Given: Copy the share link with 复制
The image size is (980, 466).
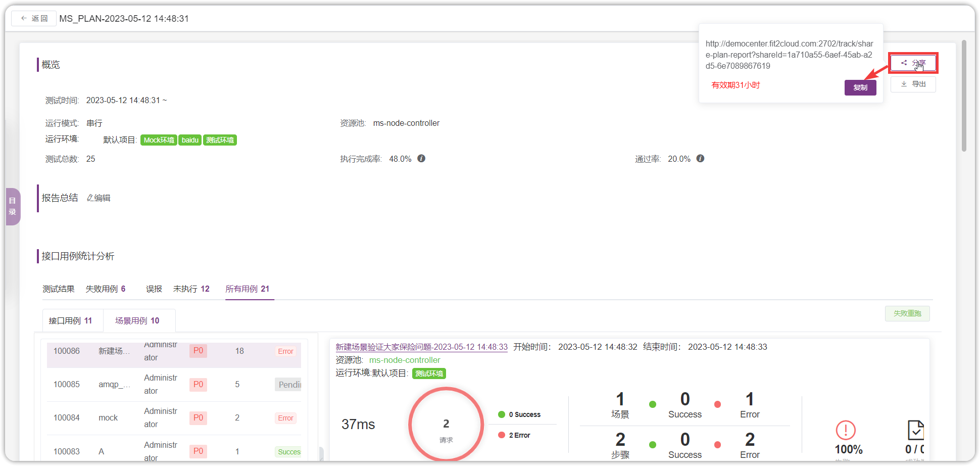Looking at the screenshot, I should (860, 87).
